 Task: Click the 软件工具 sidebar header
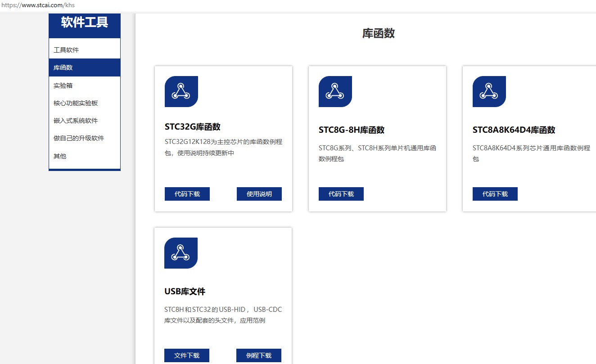click(85, 22)
